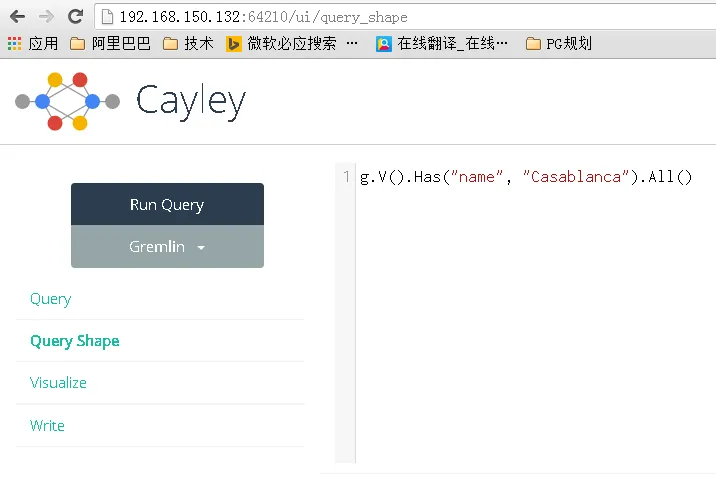
Task: Select the Query Shape link
Action: pos(75,341)
